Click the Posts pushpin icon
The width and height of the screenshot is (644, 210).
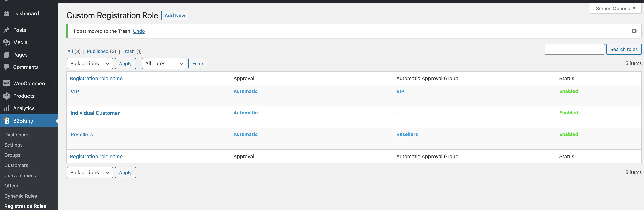(x=7, y=30)
